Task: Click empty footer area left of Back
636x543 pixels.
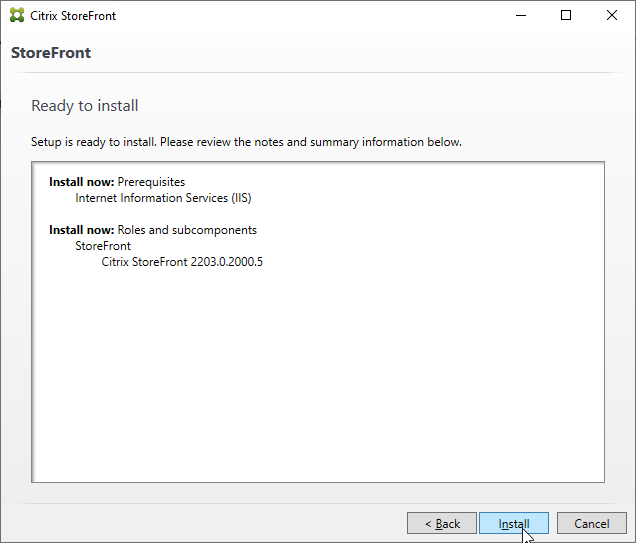Action: pos(200,523)
